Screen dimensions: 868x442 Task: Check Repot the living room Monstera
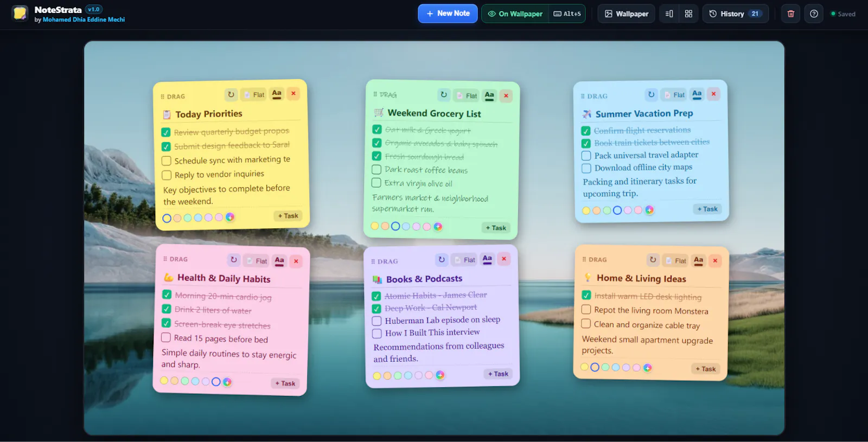[x=586, y=309]
